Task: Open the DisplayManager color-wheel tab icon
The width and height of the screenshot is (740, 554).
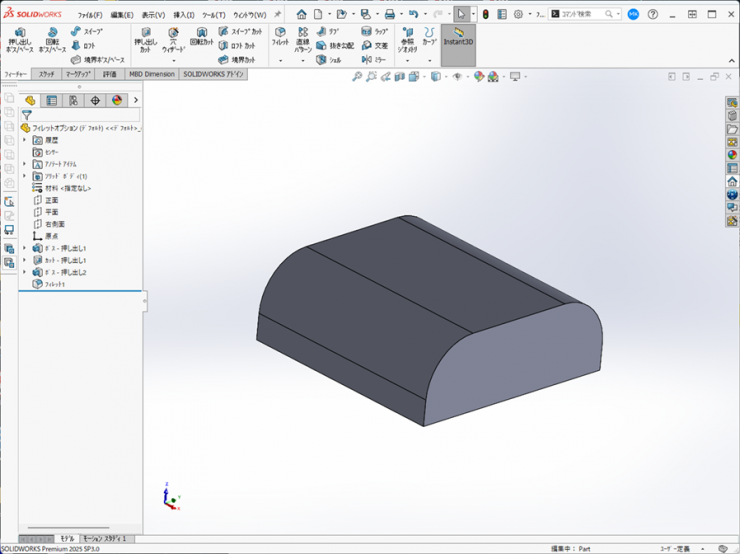Action: 116,100
